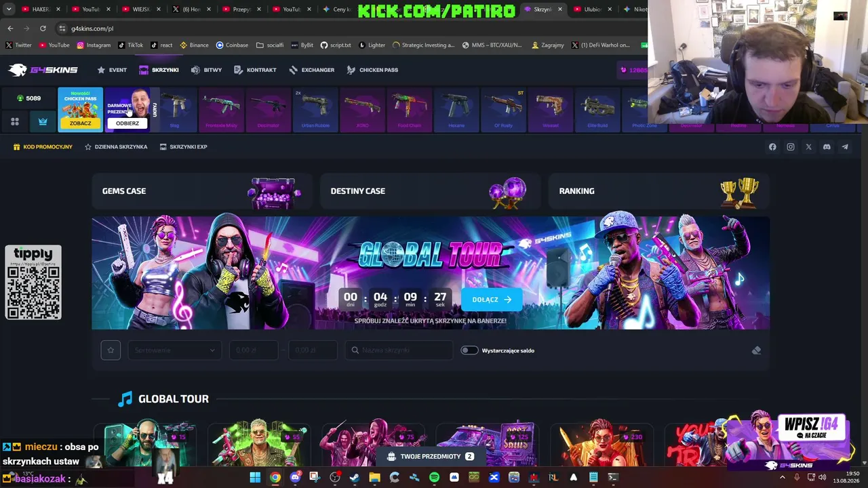
Task: Open Dzienna Skrzynka link
Action: click(116, 146)
